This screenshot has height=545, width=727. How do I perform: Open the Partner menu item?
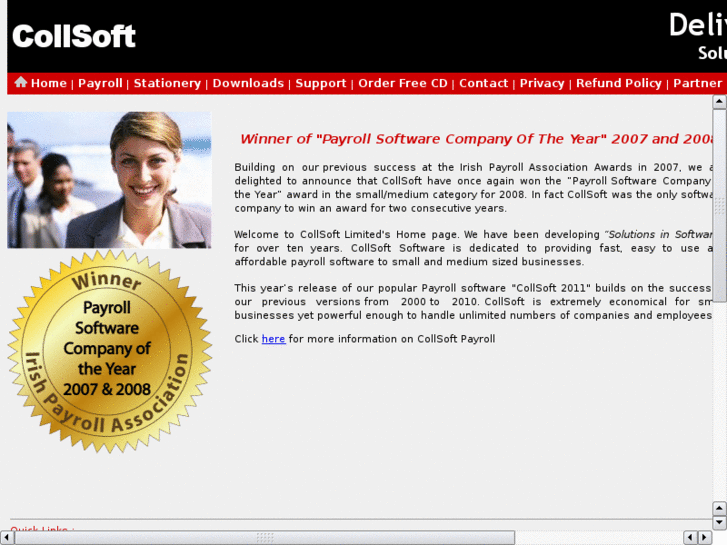[x=697, y=83]
